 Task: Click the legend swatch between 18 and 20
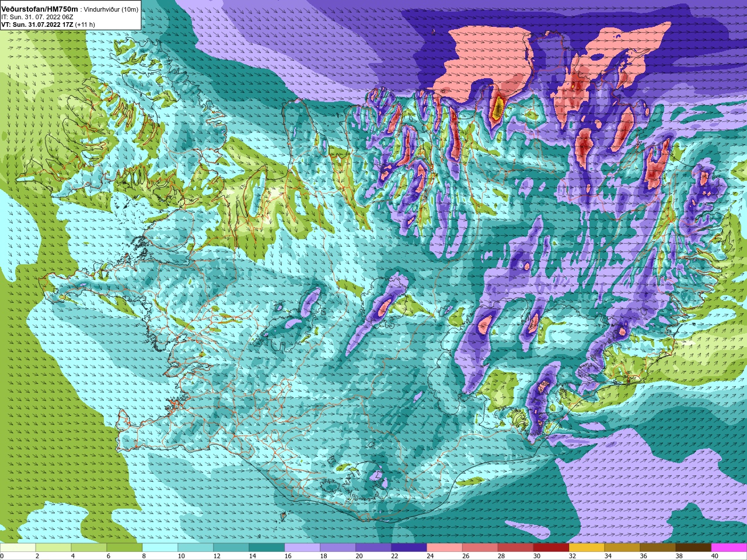(338, 548)
